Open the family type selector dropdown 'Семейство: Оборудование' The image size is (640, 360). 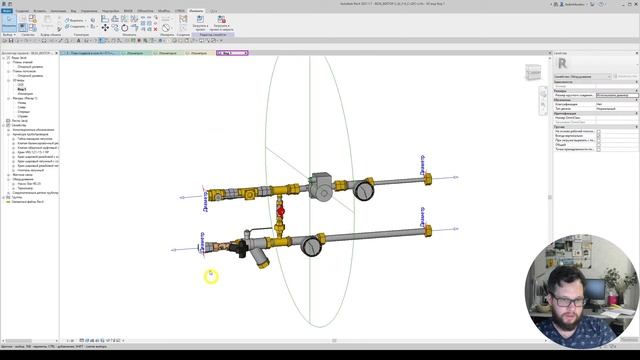pos(582,77)
